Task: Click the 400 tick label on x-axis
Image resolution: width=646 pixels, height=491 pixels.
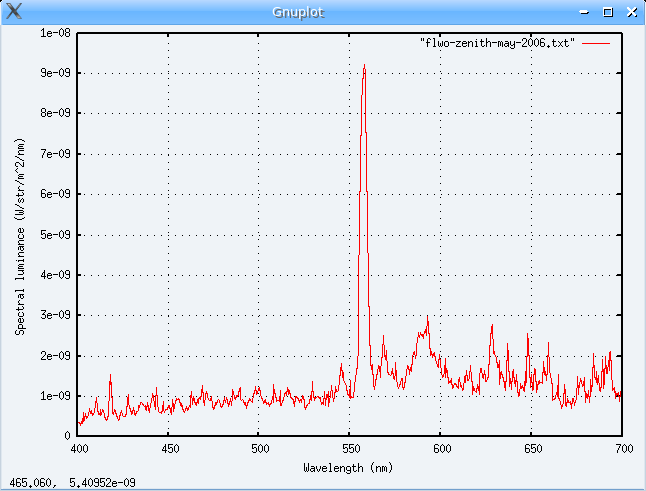Action: (x=78, y=450)
